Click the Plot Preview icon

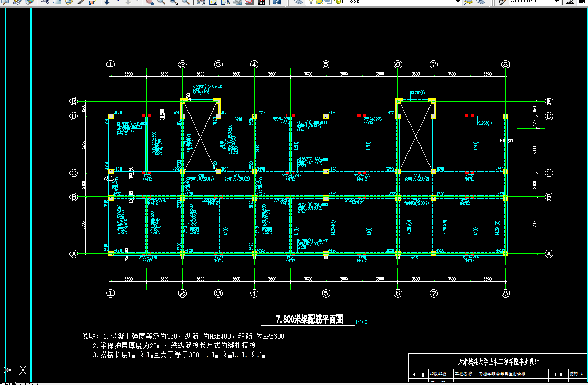(x=5, y=2)
